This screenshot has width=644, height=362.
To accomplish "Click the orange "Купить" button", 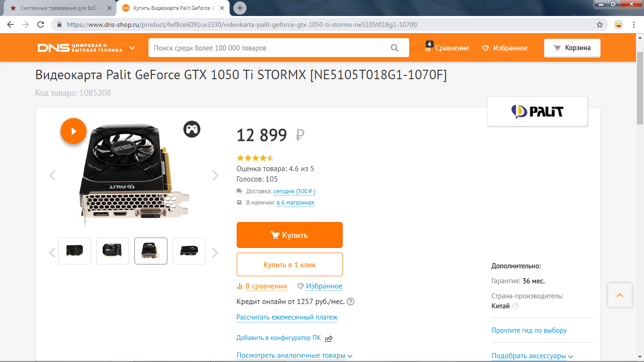I will pos(289,235).
